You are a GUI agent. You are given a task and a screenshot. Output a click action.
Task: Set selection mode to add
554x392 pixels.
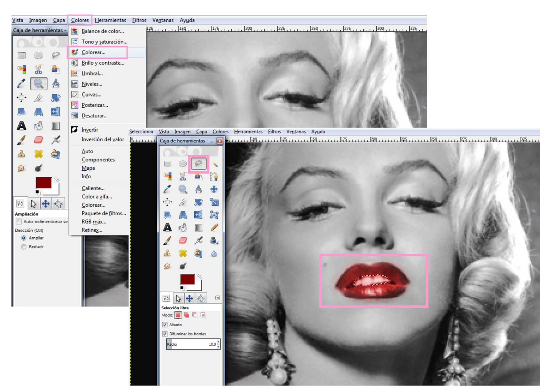click(186, 315)
